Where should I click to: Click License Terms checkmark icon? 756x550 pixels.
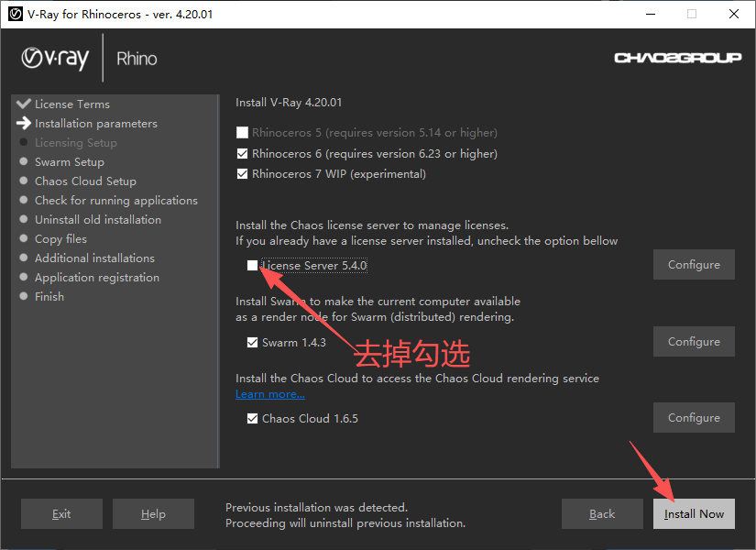coord(23,104)
